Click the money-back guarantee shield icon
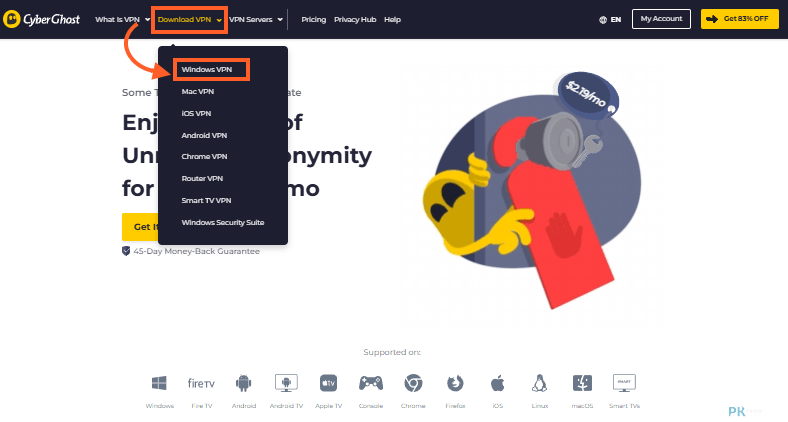The height and width of the screenshot is (422, 788). pyautogui.click(x=126, y=251)
